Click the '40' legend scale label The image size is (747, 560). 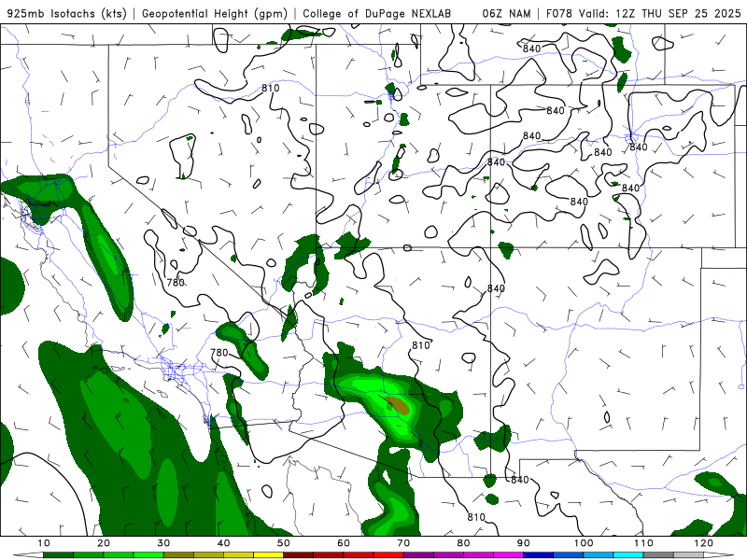[x=223, y=543]
